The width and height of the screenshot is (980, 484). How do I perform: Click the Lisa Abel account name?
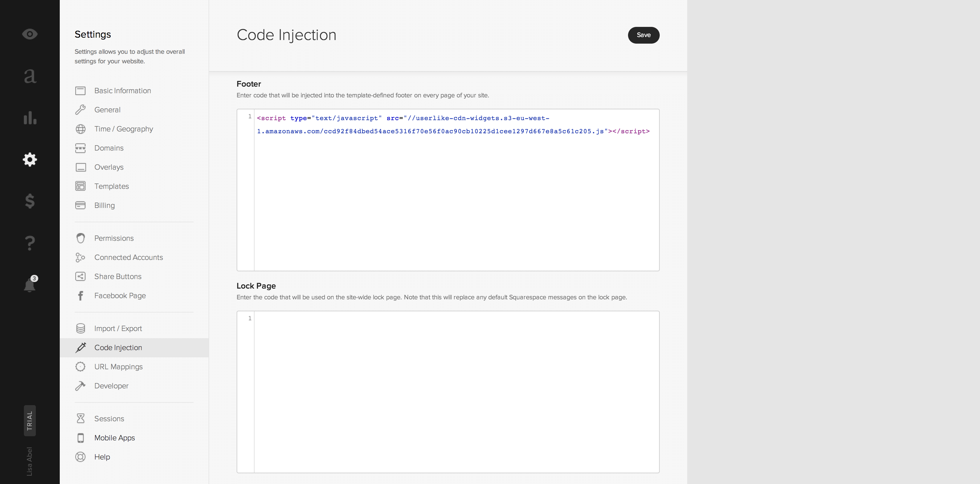pyautogui.click(x=29, y=461)
